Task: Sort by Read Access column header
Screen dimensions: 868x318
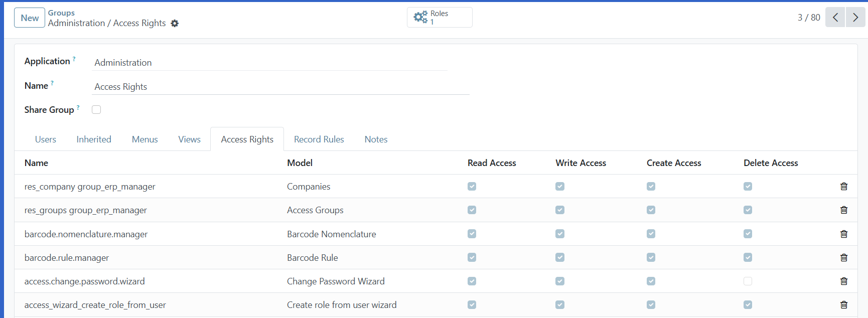Action: (492, 163)
